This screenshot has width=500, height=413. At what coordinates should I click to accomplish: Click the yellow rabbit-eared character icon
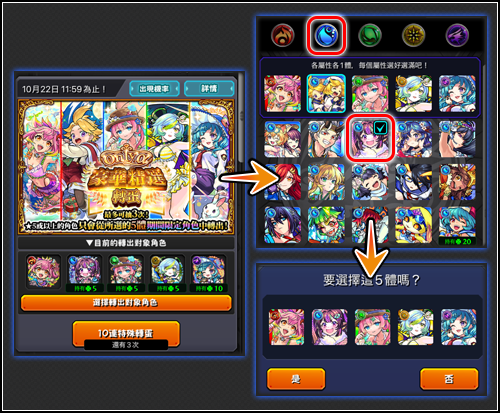tap(414, 225)
